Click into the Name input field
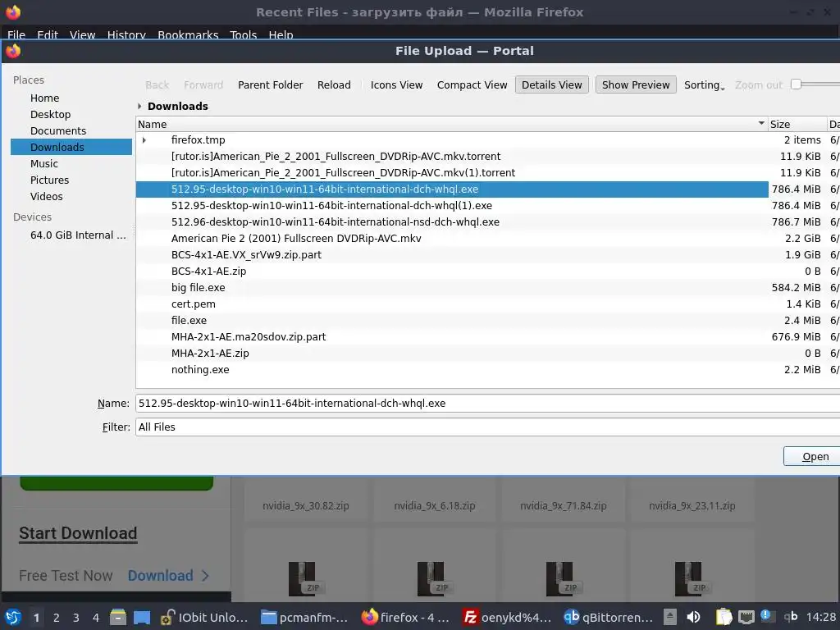 tap(487, 404)
